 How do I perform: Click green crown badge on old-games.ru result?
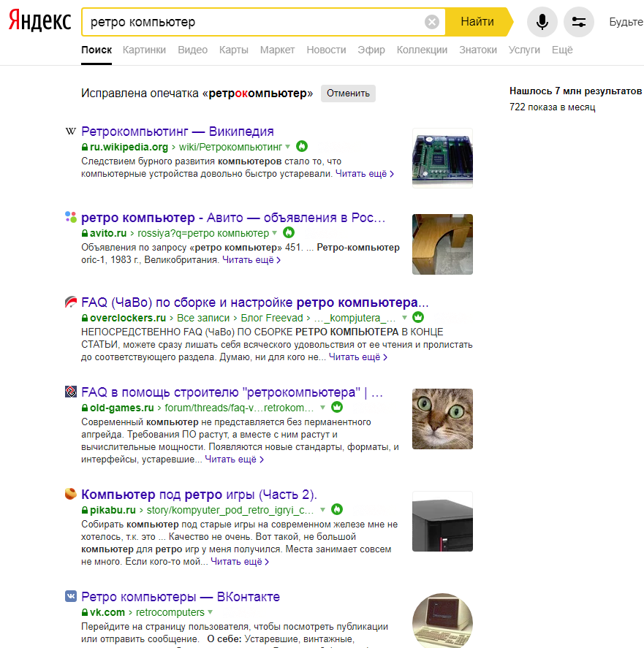click(337, 407)
